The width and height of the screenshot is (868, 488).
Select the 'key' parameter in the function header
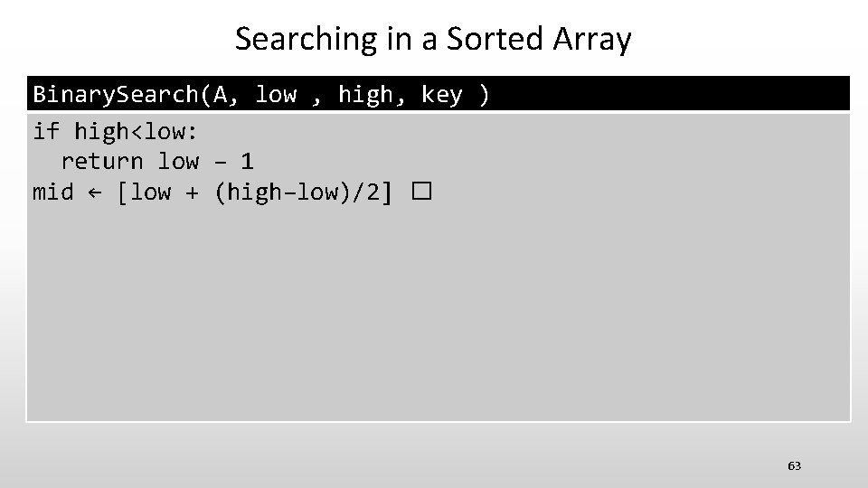pos(442,94)
